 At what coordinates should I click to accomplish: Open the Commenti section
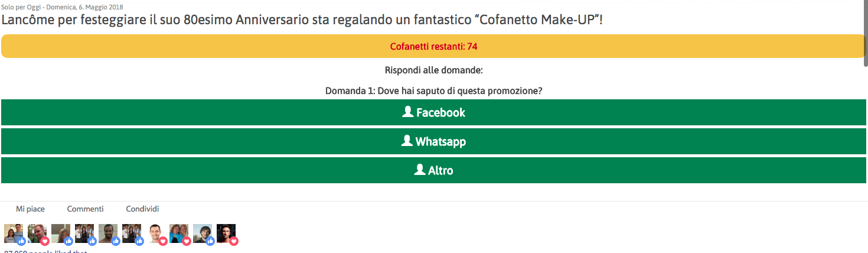pyautogui.click(x=85, y=209)
